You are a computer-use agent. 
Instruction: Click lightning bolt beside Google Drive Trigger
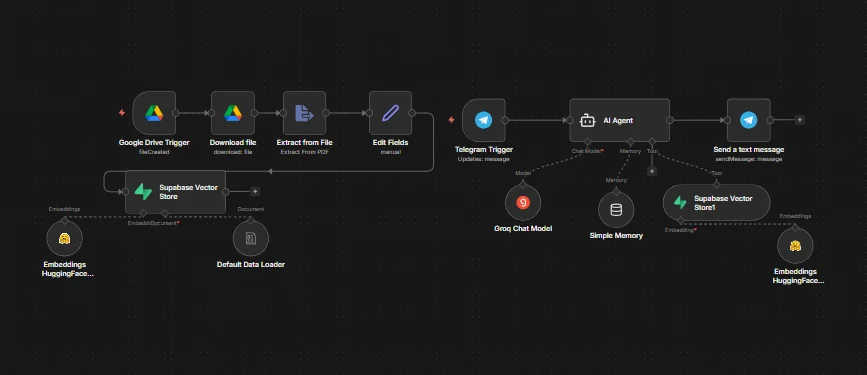click(122, 113)
